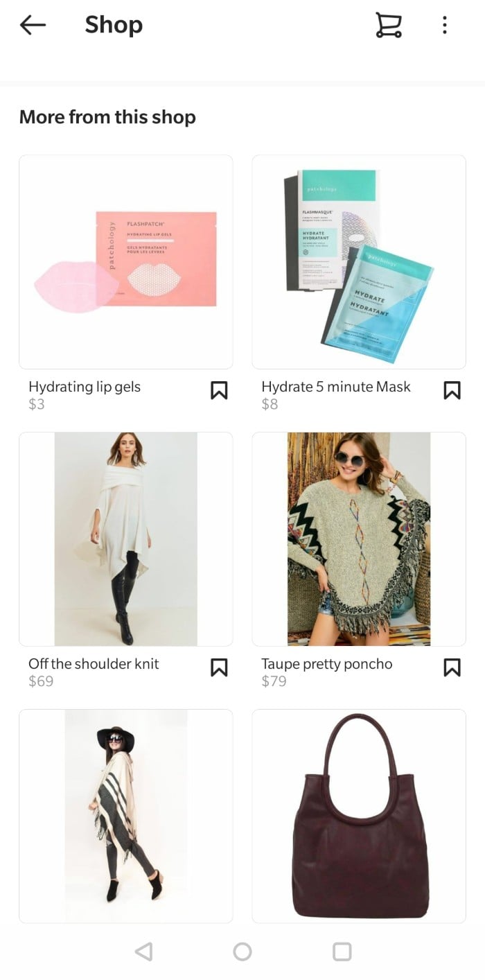Select the burgundy leather tote bag
485x980 pixels.
[x=359, y=816]
